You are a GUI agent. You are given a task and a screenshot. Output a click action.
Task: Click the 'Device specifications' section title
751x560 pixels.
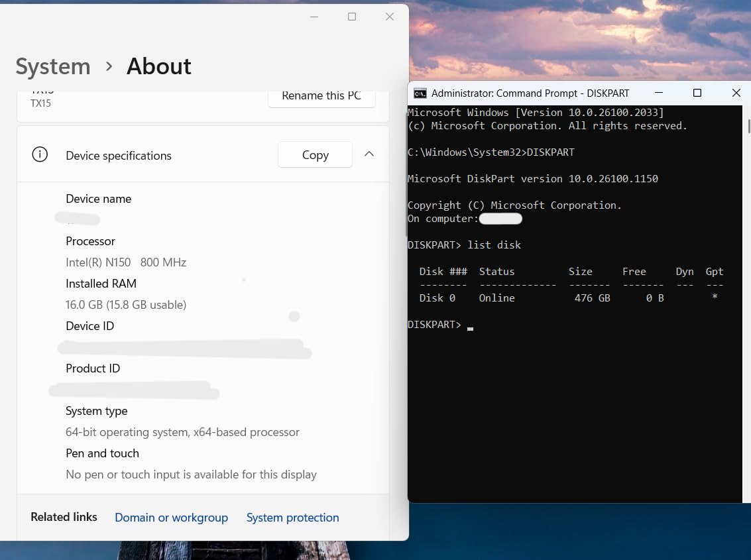pyautogui.click(x=119, y=156)
